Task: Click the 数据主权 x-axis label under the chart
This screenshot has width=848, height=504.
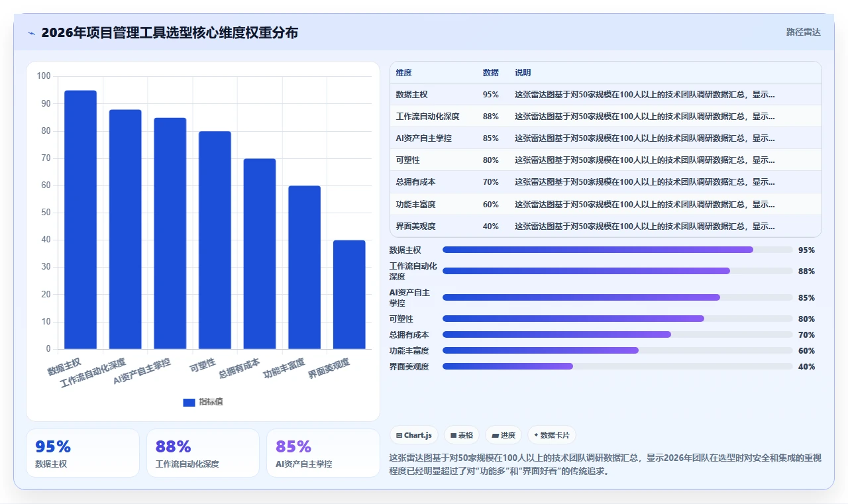Action: point(64,366)
